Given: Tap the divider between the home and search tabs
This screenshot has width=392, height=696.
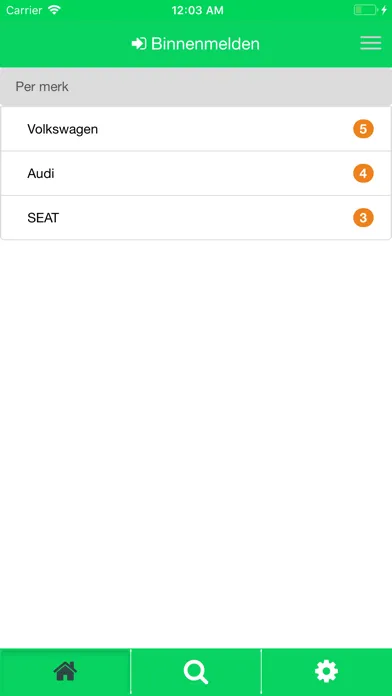Looking at the screenshot, I should 131,672.
